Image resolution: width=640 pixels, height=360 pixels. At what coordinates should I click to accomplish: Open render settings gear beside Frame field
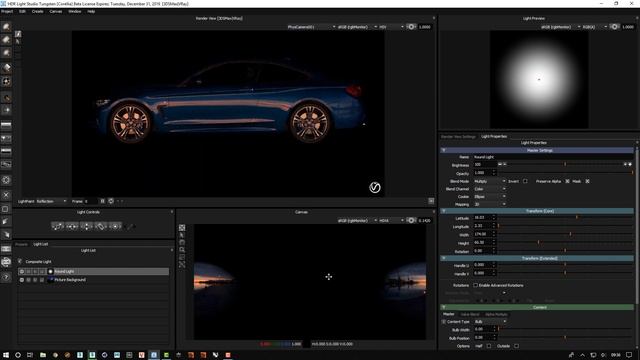point(111,201)
